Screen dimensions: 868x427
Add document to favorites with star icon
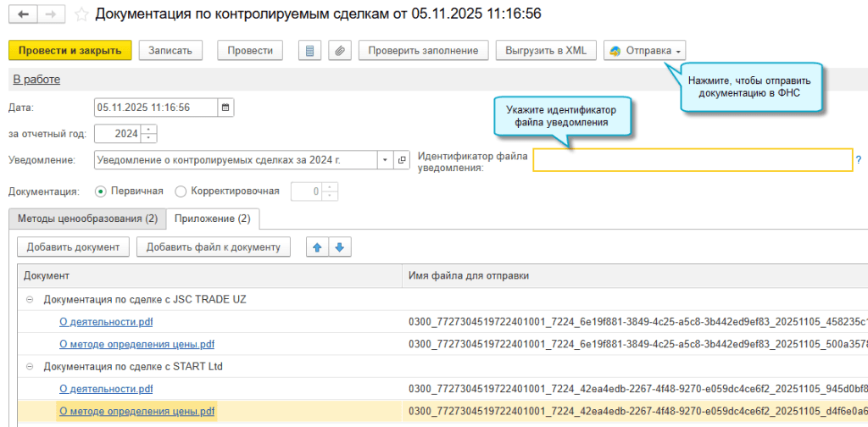pyautogui.click(x=81, y=14)
